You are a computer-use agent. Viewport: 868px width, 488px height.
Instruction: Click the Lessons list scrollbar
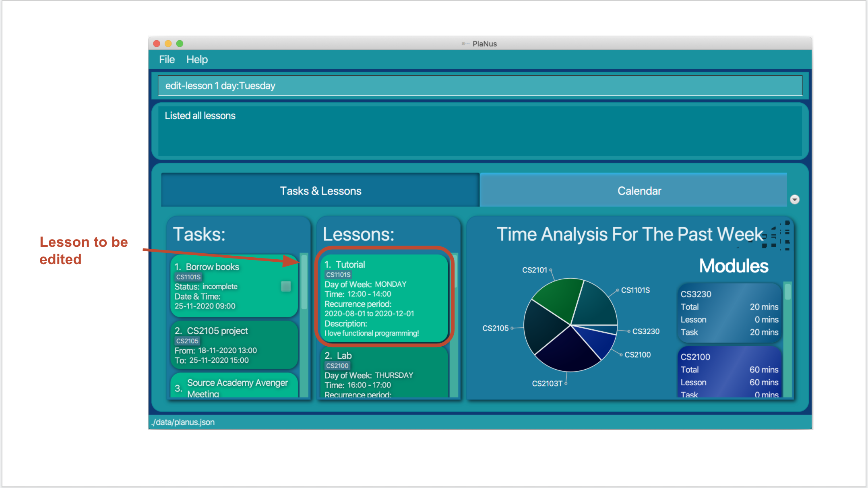[454, 325]
